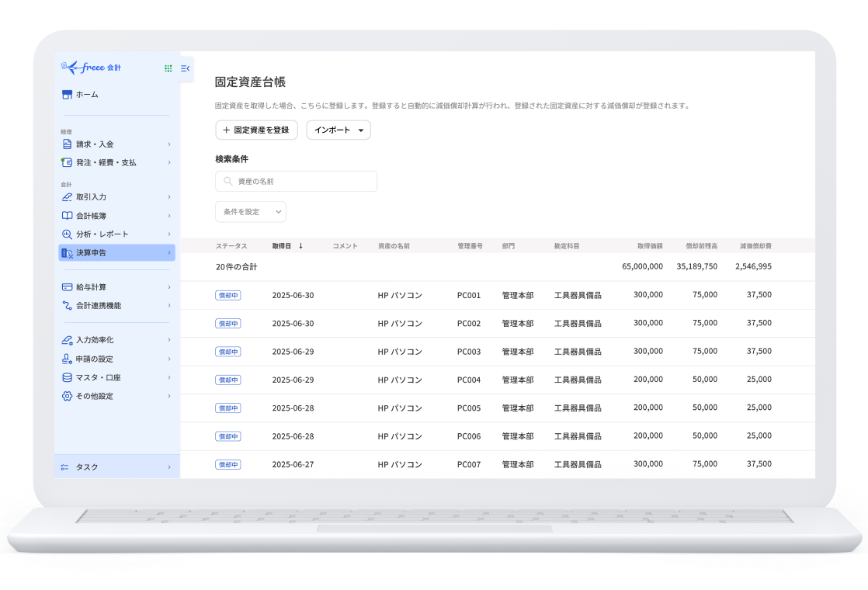Click the 発注・経費・支払 wallet icon

tap(67, 162)
